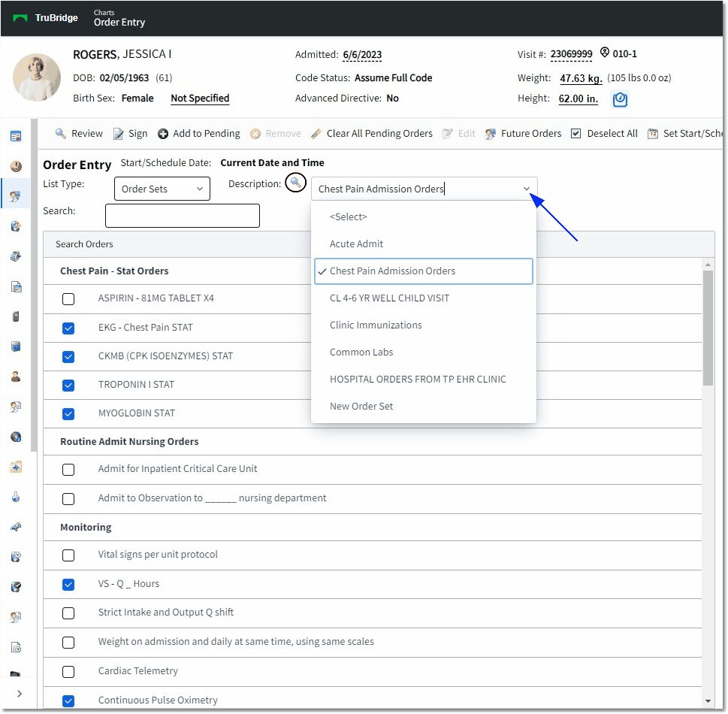728x714 pixels.
Task: Select HOSPITAL ORDERS FROM TP EHR CLINIC
Action: click(x=424, y=379)
